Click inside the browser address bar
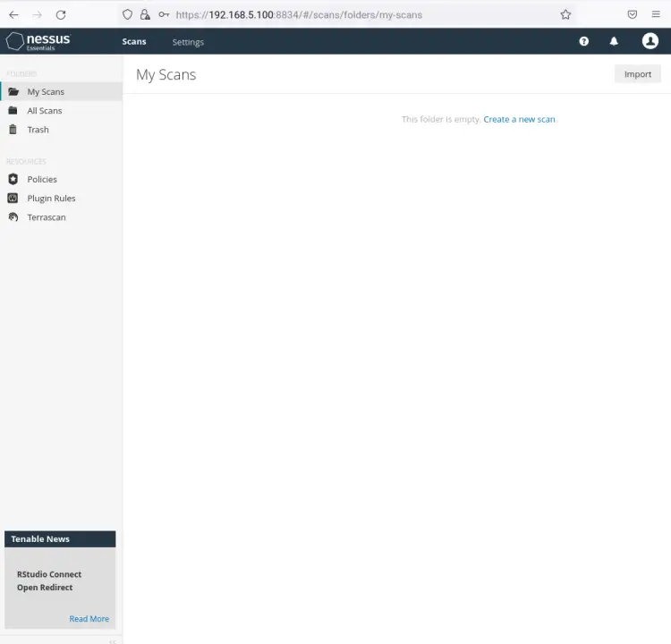Screen dimensions: 671x644 point(358,14)
